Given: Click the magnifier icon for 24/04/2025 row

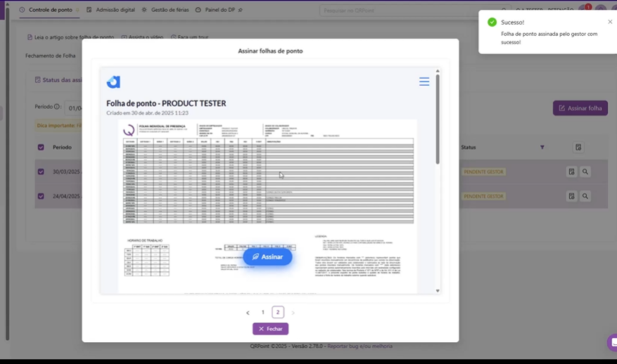Looking at the screenshot, I should [585, 196].
